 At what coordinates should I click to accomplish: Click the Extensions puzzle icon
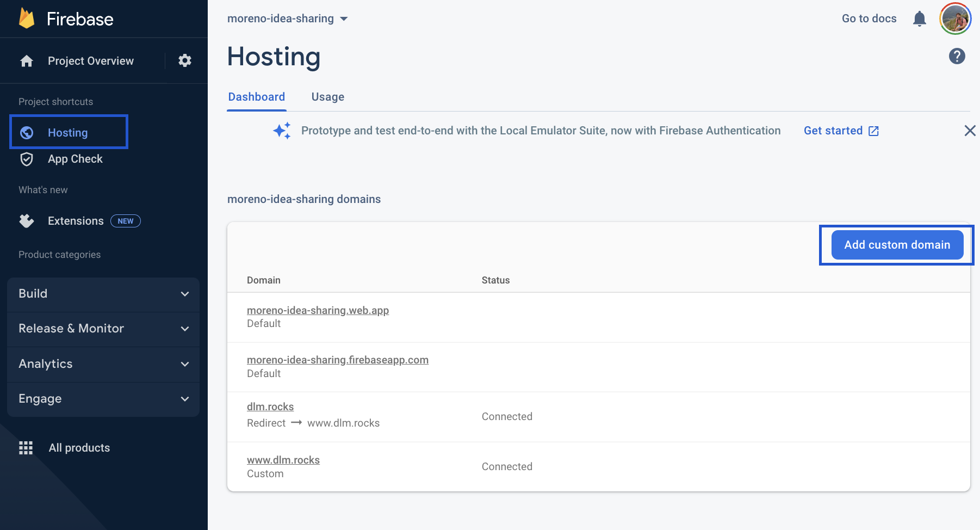27,221
